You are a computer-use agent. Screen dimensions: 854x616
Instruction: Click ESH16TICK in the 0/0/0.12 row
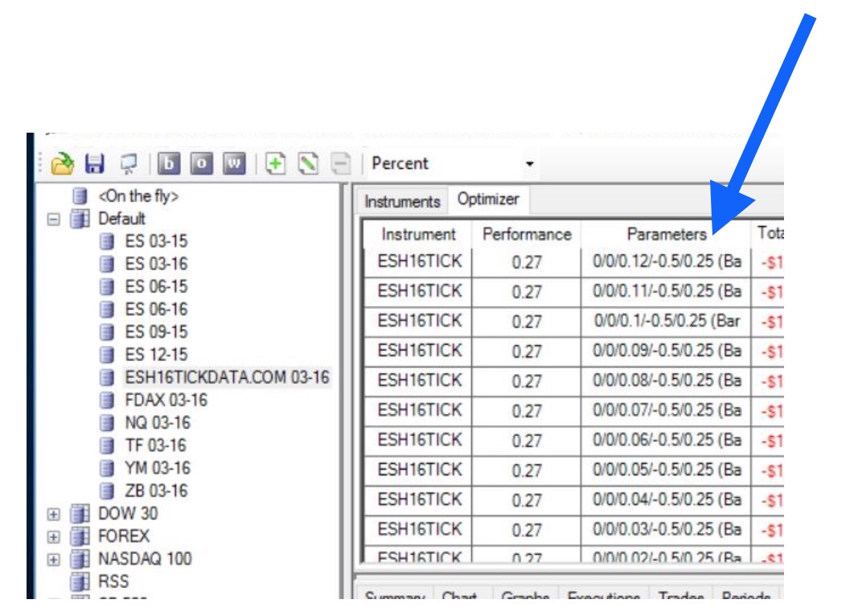pos(418,262)
